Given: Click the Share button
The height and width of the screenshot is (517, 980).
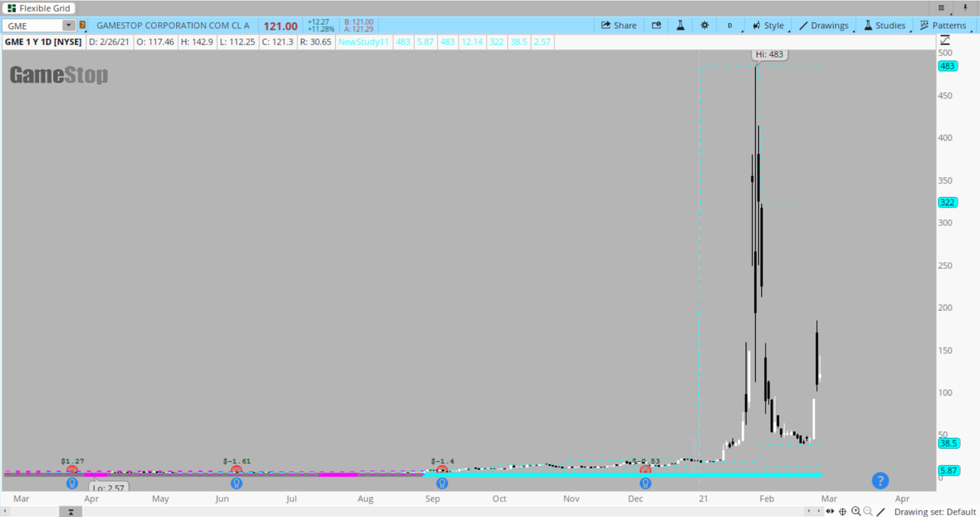Looking at the screenshot, I should pyautogui.click(x=619, y=25).
